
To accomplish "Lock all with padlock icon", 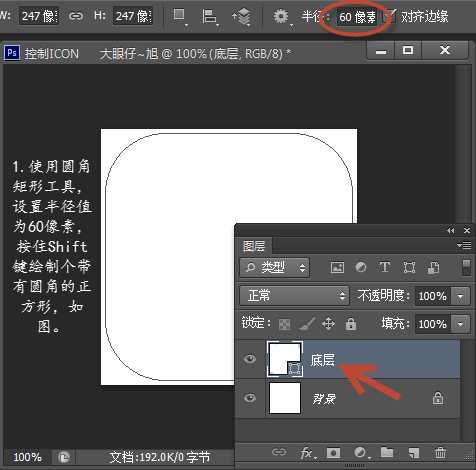I will click(x=351, y=324).
